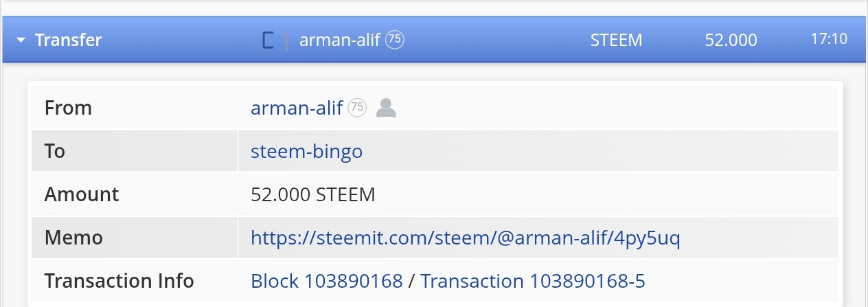Click the To field label
This screenshot has width=868, height=307.
point(55,151)
